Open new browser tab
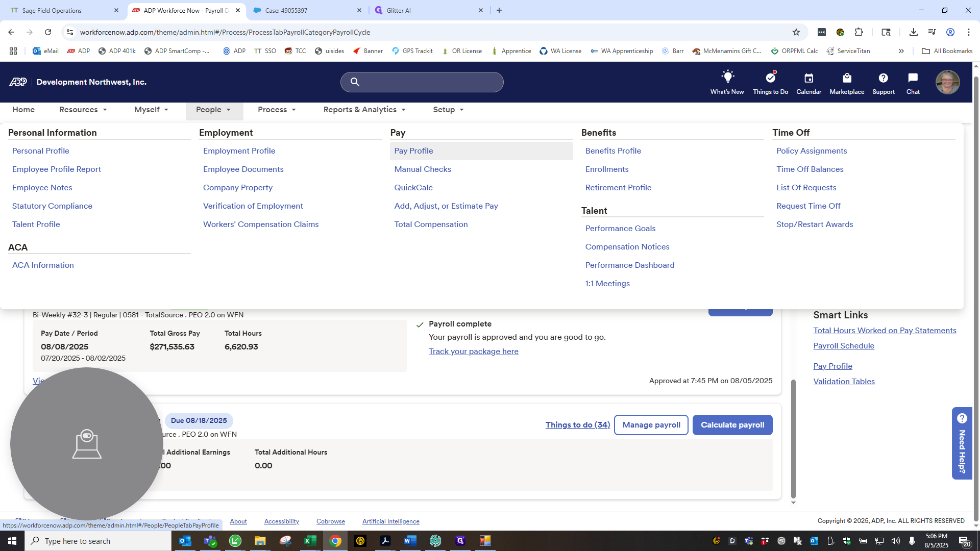Screen dimensions: 980x551 click(x=499, y=10)
